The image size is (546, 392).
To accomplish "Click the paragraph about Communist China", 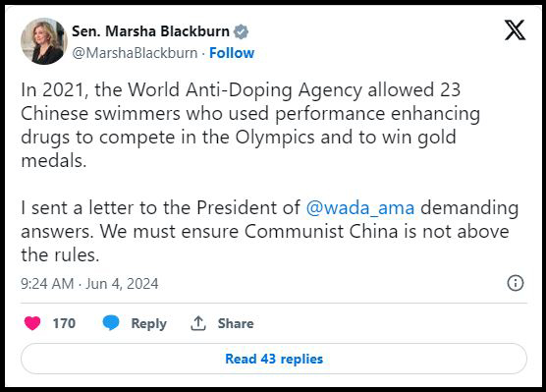I will click(x=270, y=231).
